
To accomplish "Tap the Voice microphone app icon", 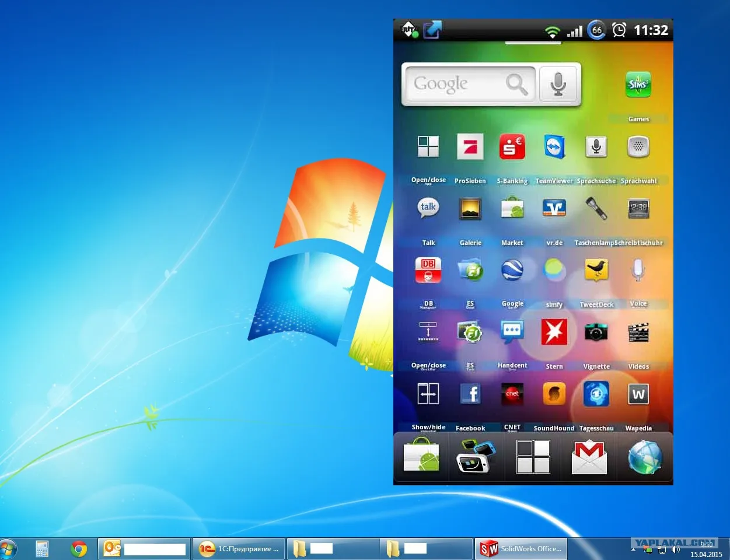I will [x=638, y=270].
